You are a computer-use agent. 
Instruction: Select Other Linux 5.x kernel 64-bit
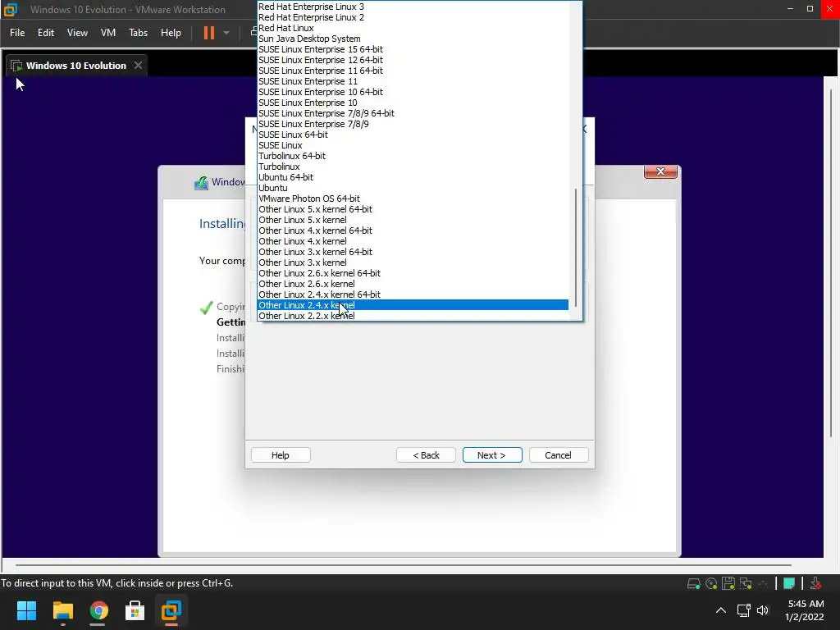coord(413,209)
